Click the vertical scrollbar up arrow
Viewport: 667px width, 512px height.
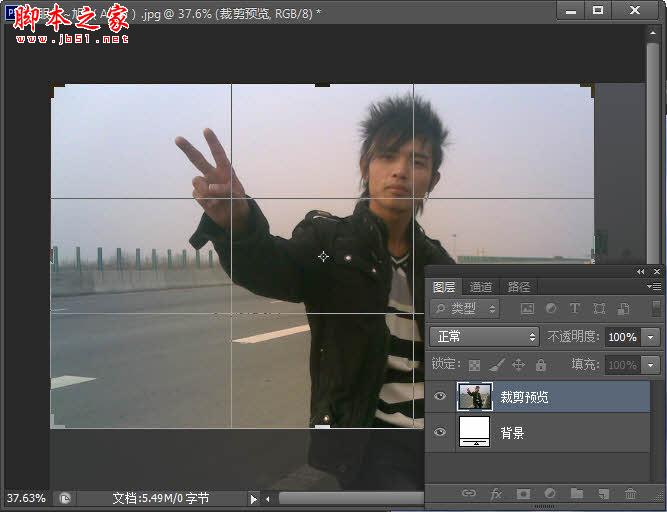click(653, 32)
